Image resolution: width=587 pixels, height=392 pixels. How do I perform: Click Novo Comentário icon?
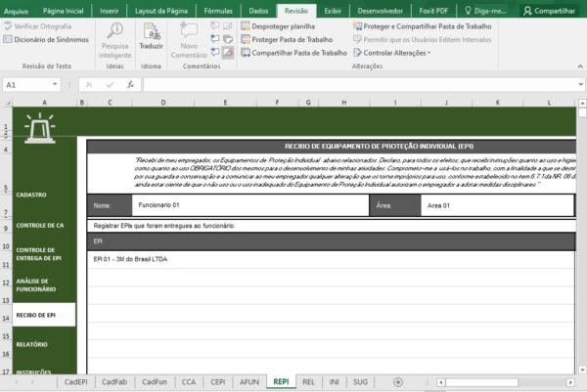click(189, 30)
